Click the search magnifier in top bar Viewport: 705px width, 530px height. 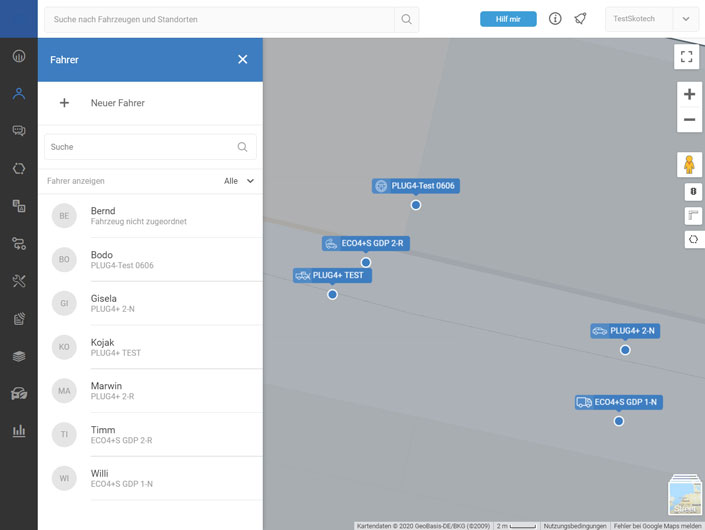coord(406,19)
